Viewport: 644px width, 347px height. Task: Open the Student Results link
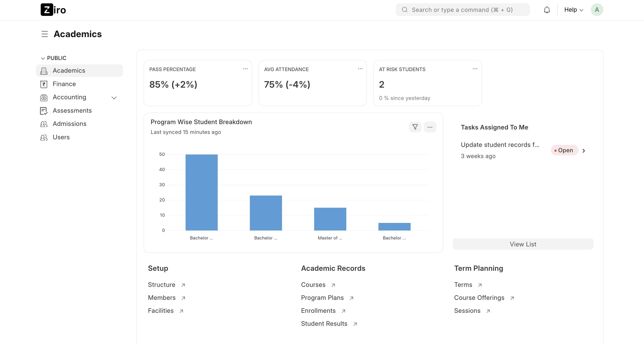tap(324, 324)
